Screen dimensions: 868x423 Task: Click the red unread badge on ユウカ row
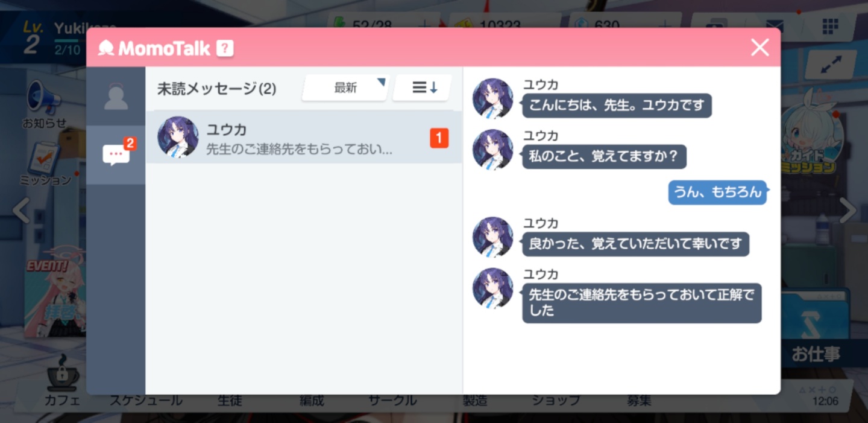click(x=439, y=138)
